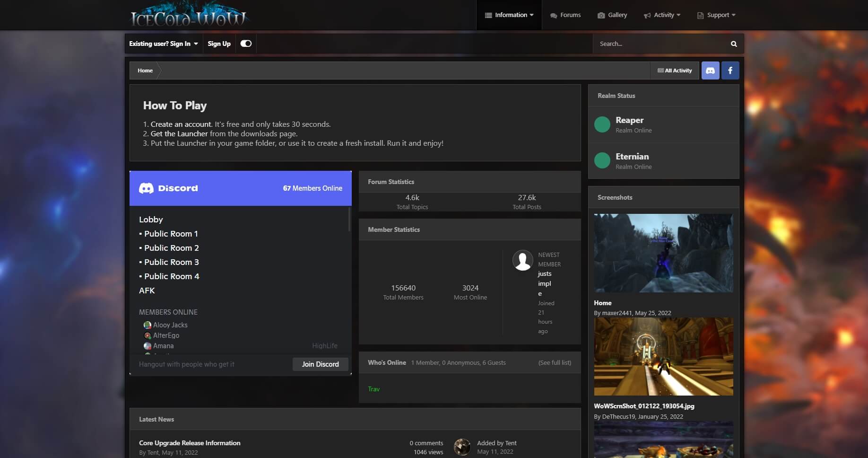Screen dimensions: 868x458
Task: Open WoWScrnShot_012122_193054.jpg title link
Action: (x=644, y=406)
